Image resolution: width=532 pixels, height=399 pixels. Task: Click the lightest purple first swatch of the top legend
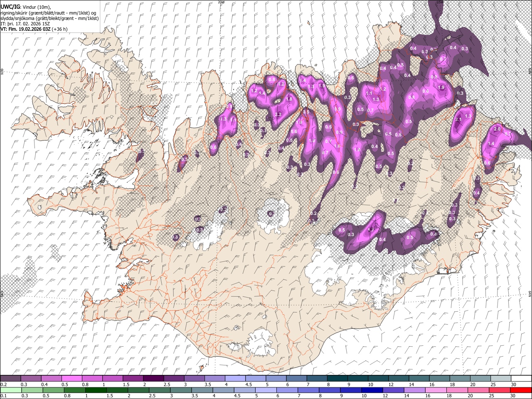(11, 378)
